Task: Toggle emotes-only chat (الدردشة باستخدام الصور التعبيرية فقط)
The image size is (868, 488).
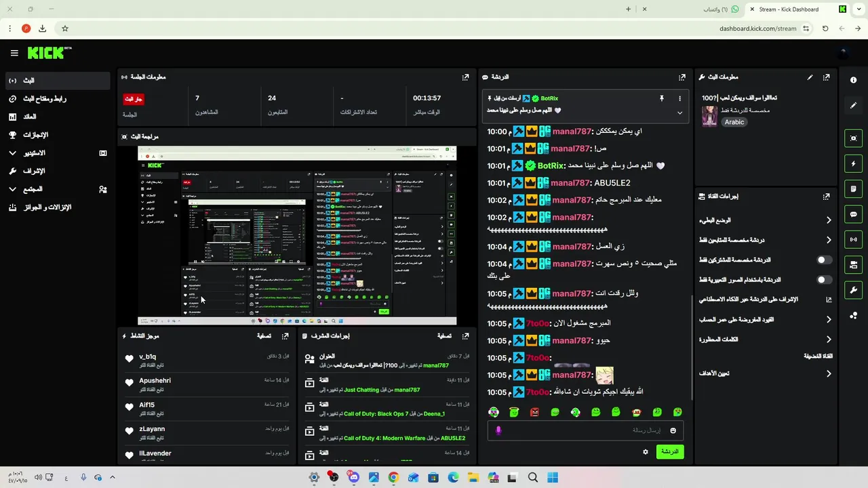Action: tap(824, 279)
